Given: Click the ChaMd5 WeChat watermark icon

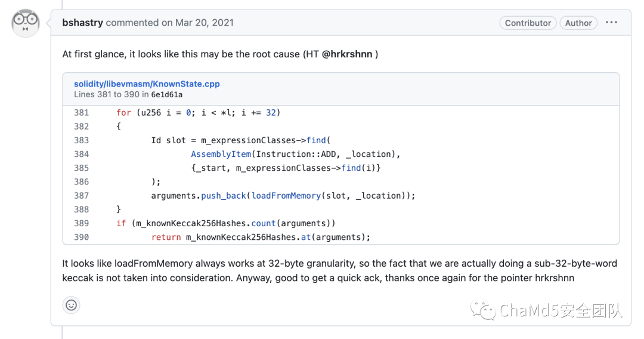Looking at the screenshot, I should [x=483, y=310].
